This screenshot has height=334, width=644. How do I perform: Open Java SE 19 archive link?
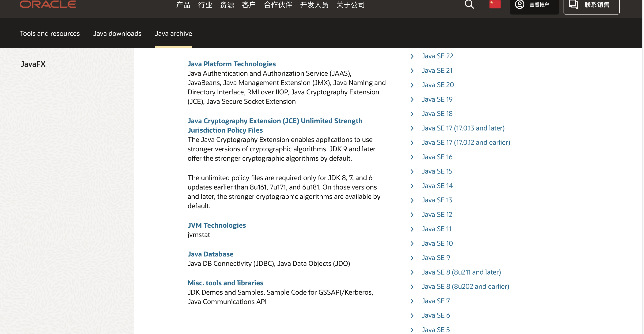click(x=437, y=99)
